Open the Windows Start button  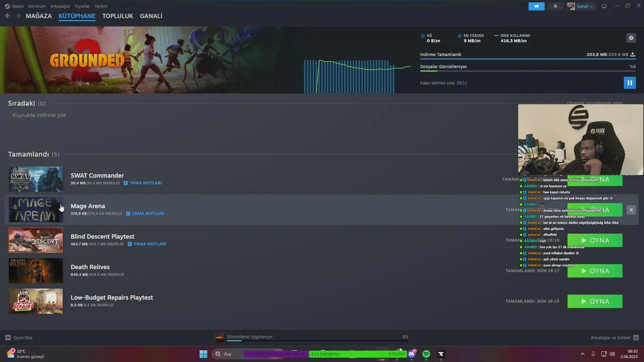coord(203,354)
